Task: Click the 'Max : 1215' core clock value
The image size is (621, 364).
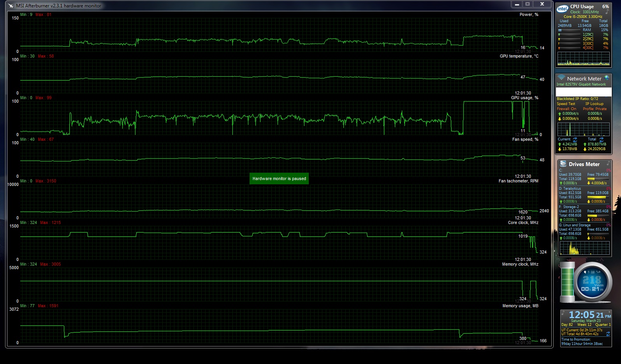Action: click(x=50, y=222)
